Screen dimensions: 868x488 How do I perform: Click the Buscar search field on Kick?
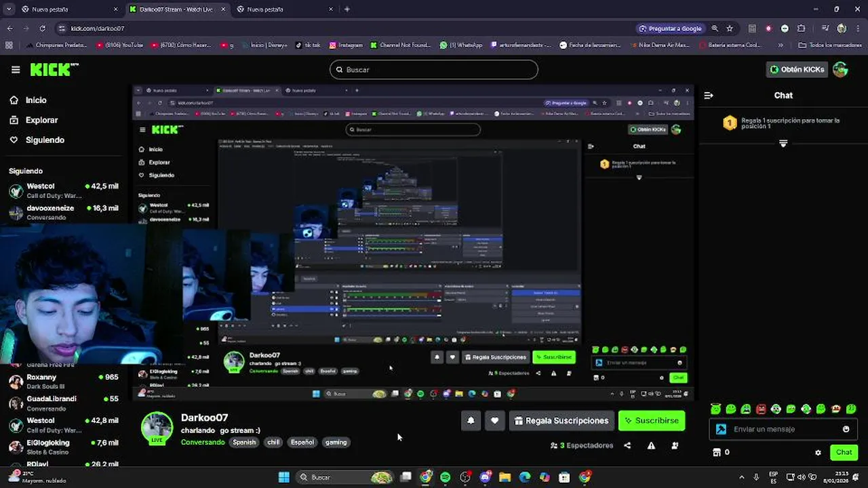(434, 70)
